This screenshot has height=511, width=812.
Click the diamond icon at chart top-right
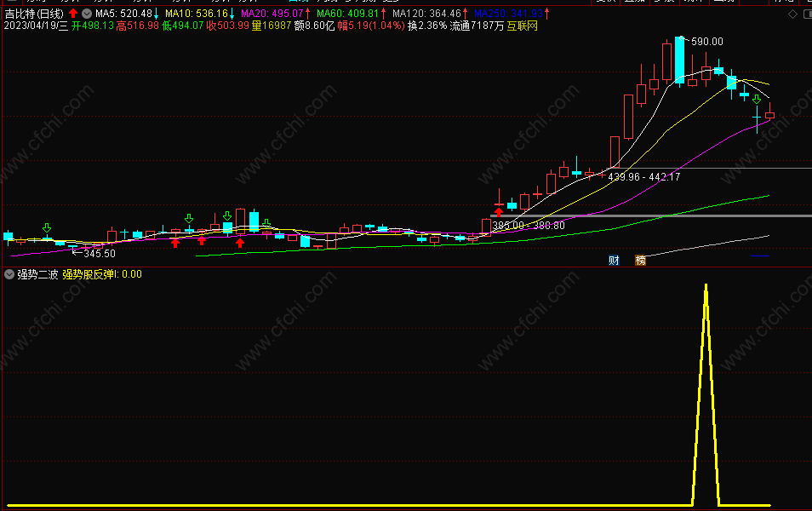coord(792,14)
